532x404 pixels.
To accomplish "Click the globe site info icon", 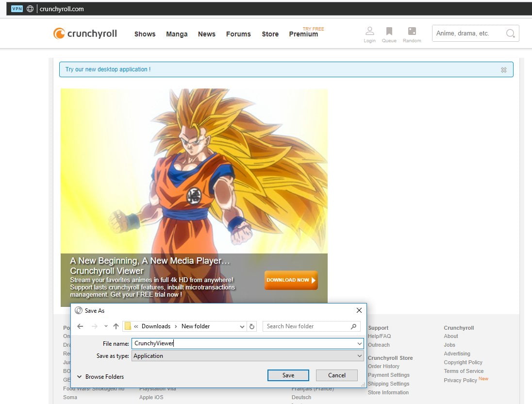I will 30,9.
